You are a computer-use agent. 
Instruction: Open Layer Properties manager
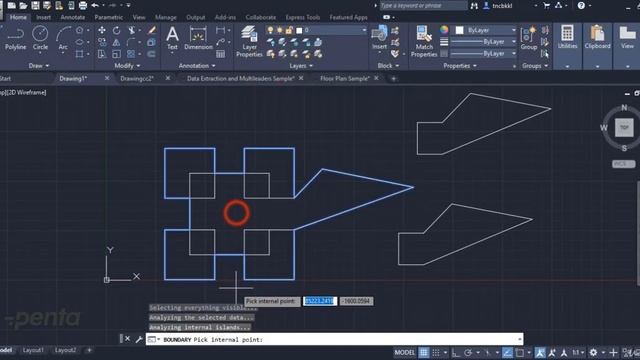coord(249,41)
